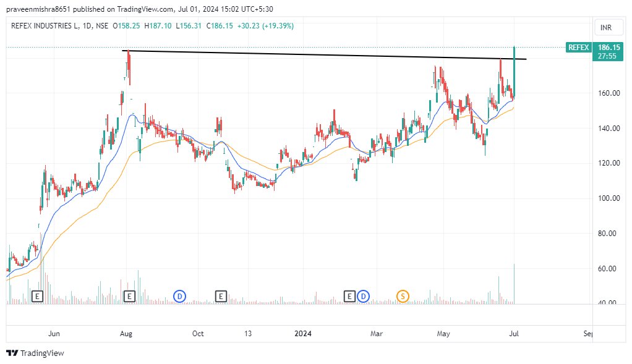Click the 27:55 countdown timer label
The width and height of the screenshot is (632, 364).
click(607, 56)
